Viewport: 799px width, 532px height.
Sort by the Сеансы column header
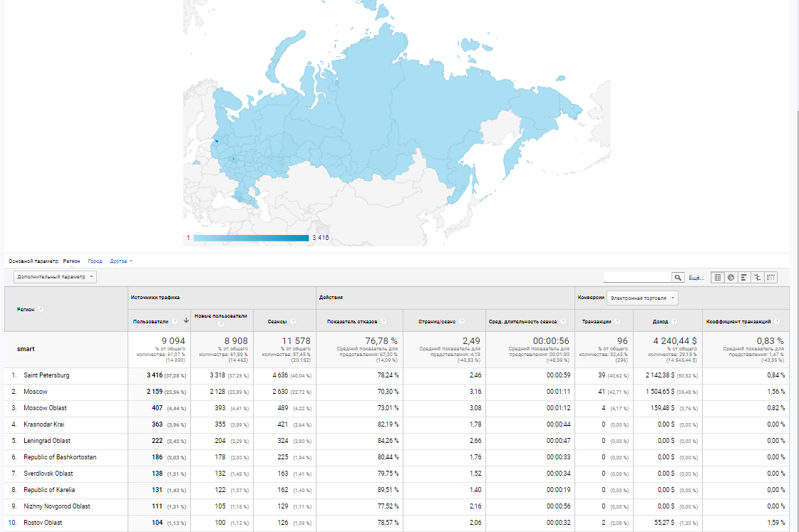[277, 322]
